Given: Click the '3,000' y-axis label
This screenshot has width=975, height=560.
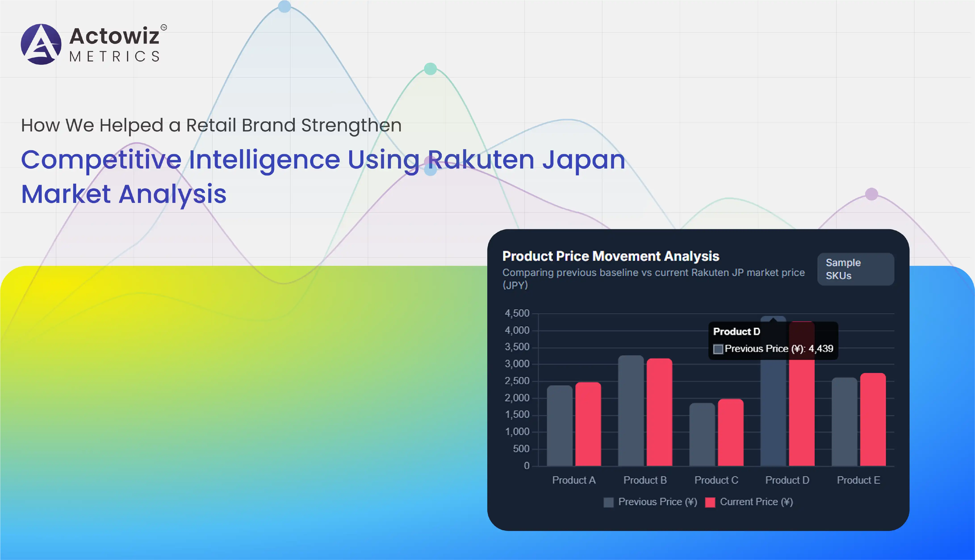Looking at the screenshot, I should click(x=517, y=364).
